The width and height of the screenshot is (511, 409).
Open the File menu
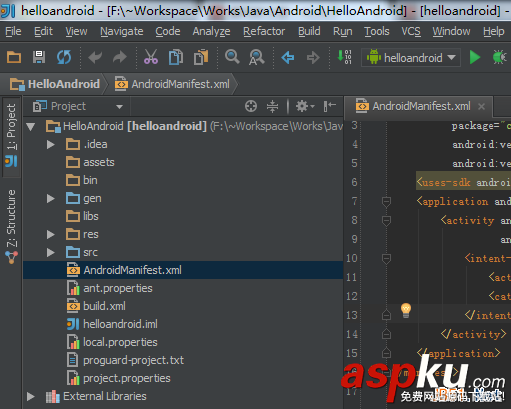tap(13, 31)
